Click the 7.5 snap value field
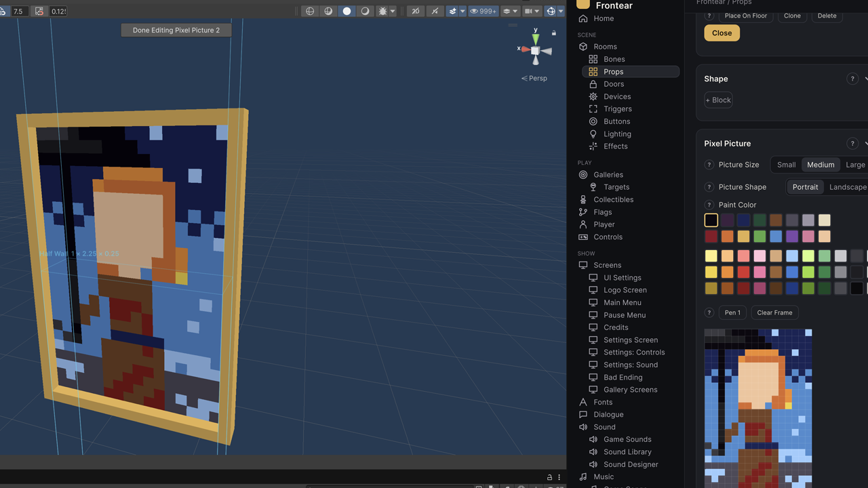This screenshot has width=868, height=488. click(19, 11)
